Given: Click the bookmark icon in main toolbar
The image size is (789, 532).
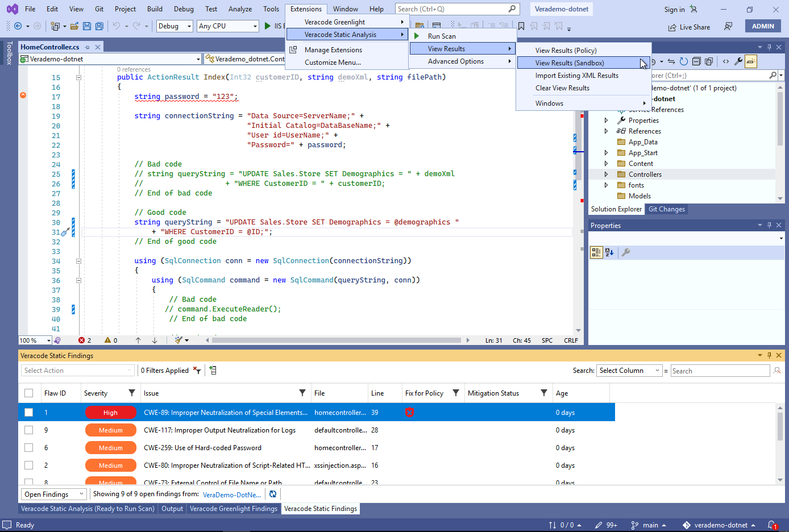Looking at the screenshot, I should click(x=521, y=26).
